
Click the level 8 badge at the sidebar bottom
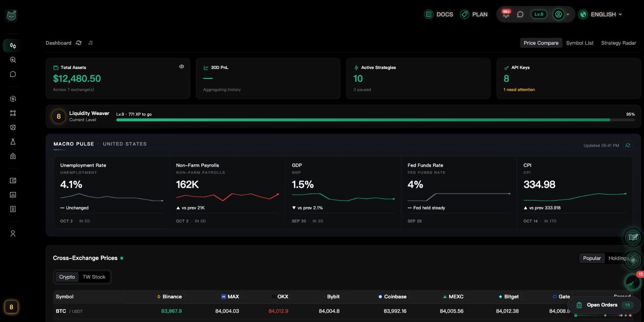11,307
